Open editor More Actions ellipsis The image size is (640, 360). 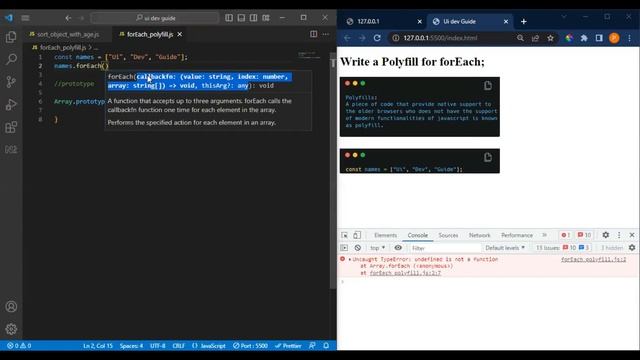(x=326, y=34)
